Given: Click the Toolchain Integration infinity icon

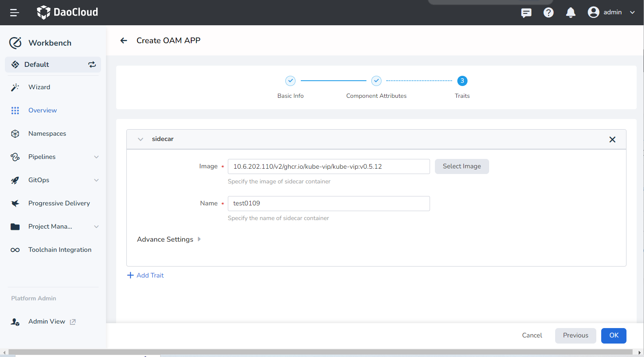Looking at the screenshot, I should 15,250.
